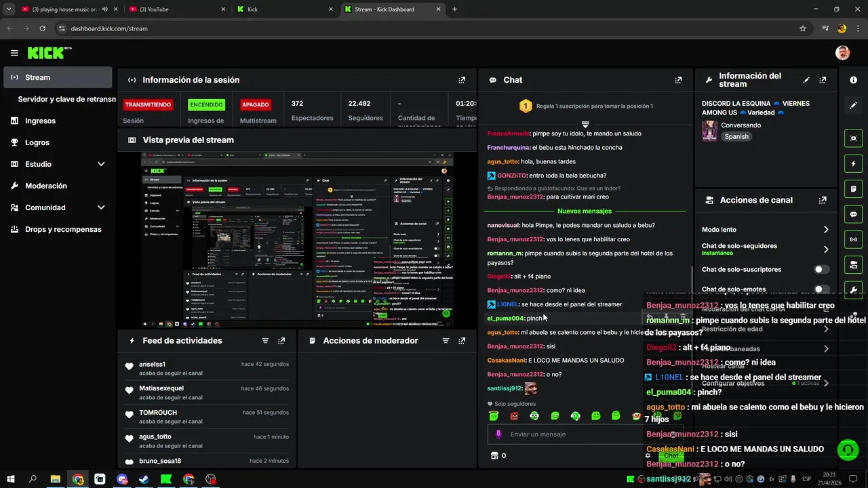Focus the browser address bar

pos(427,28)
